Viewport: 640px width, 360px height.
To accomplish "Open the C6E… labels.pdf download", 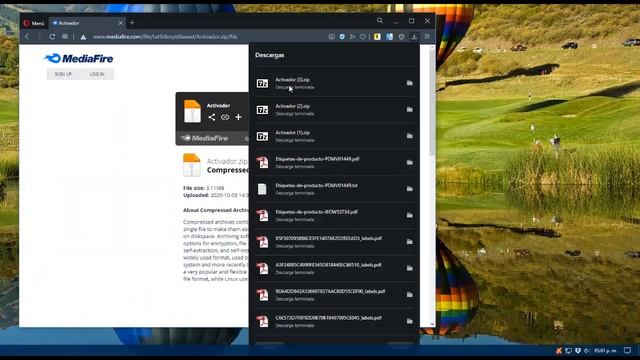I will point(334,322).
